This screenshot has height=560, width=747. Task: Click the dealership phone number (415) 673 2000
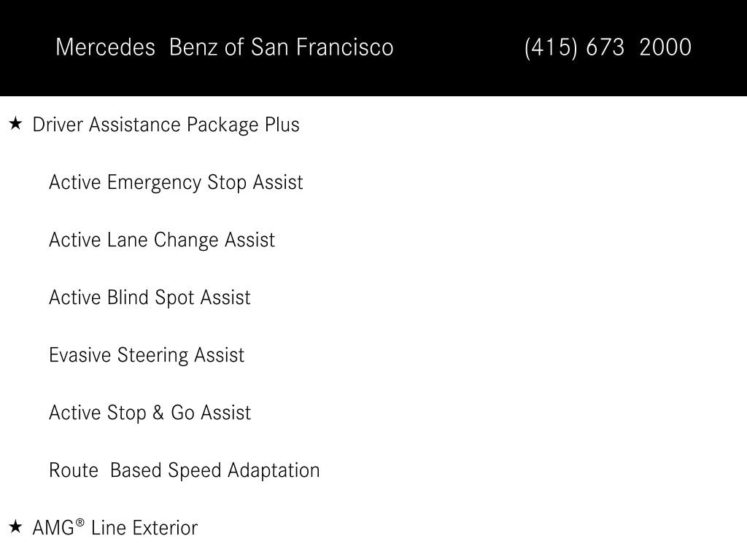tap(608, 47)
